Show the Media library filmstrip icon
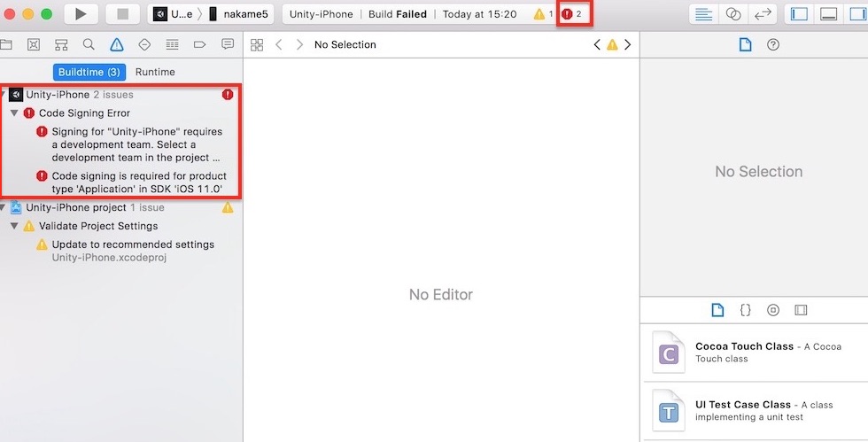The width and height of the screenshot is (868, 442). 801,310
